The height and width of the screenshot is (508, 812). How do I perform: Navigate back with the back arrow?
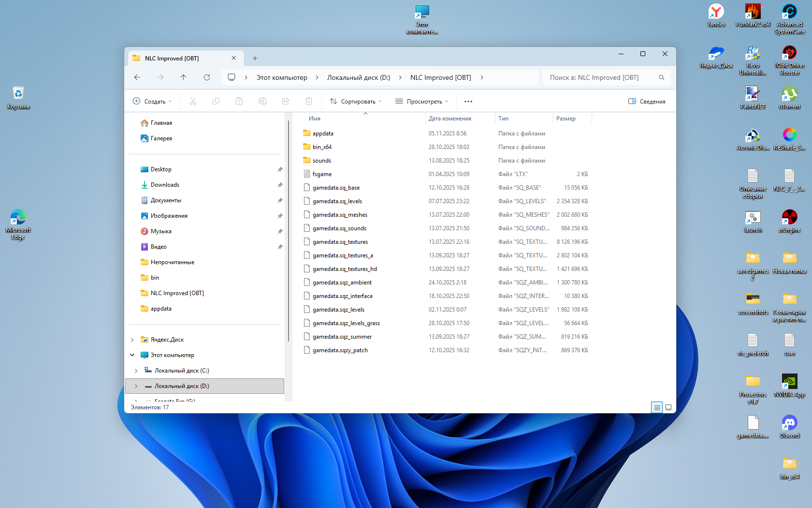click(x=137, y=77)
